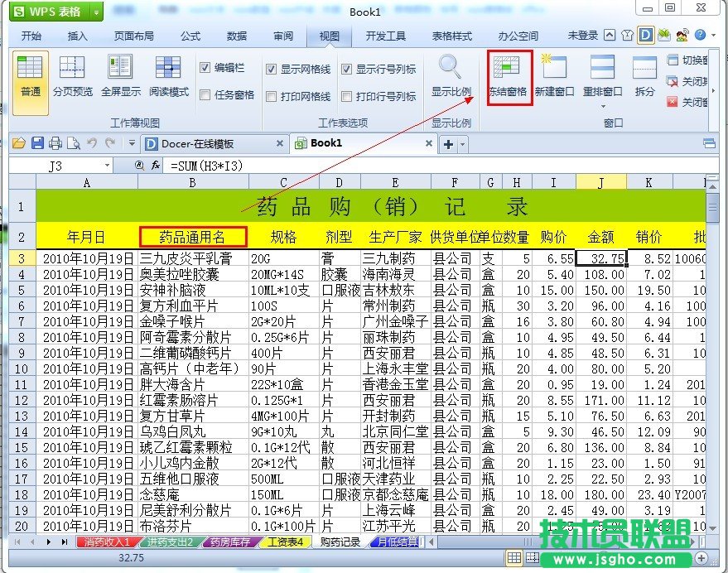Click the Save icon in quick access toolbar
Image resolution: width=728 pixels, height=573 pixels.
point(36,143)
